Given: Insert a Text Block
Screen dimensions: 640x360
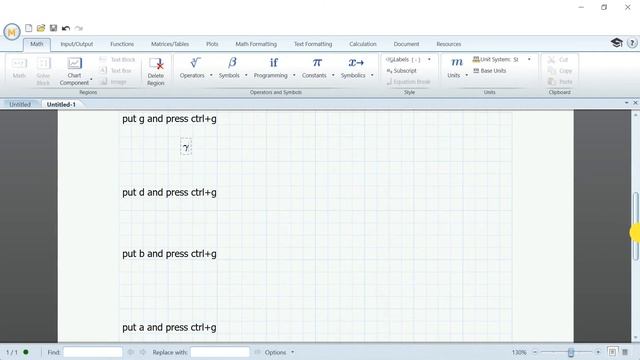Looking at the screenshot, I should click(117, 60).
